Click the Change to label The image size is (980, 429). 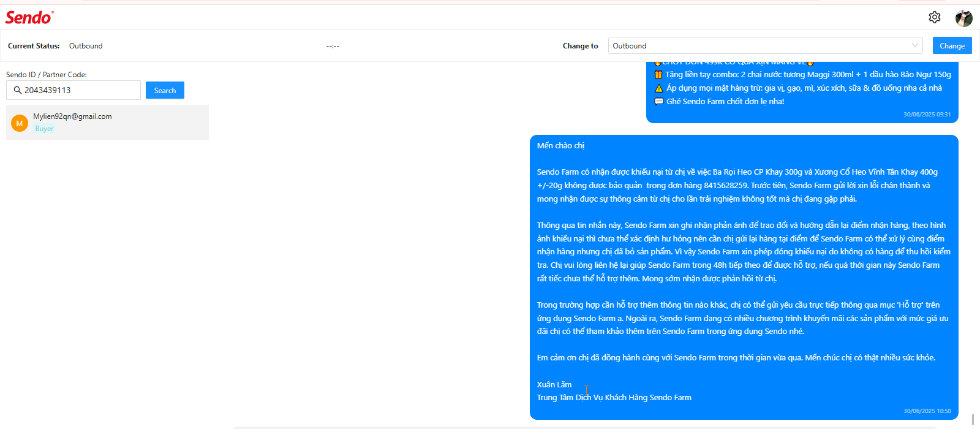click(580, 46)
